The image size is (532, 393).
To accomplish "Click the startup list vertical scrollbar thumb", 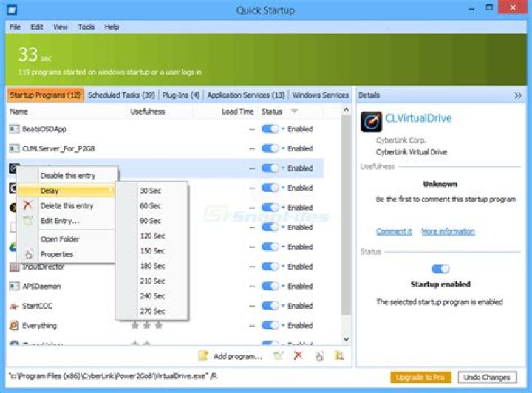I will click(x=346, y=216).
